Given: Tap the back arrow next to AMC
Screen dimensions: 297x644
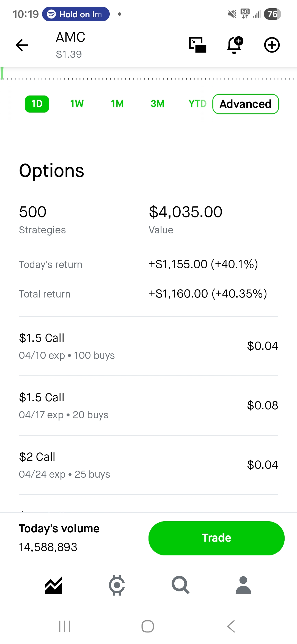Looking at the screenshot, I should [x=22, y=45].
